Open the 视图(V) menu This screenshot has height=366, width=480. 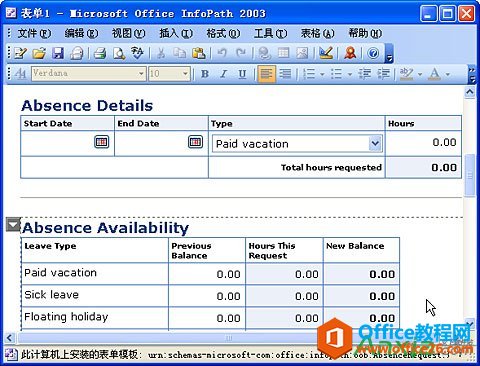pyautogui.click(x=128, y=33)
